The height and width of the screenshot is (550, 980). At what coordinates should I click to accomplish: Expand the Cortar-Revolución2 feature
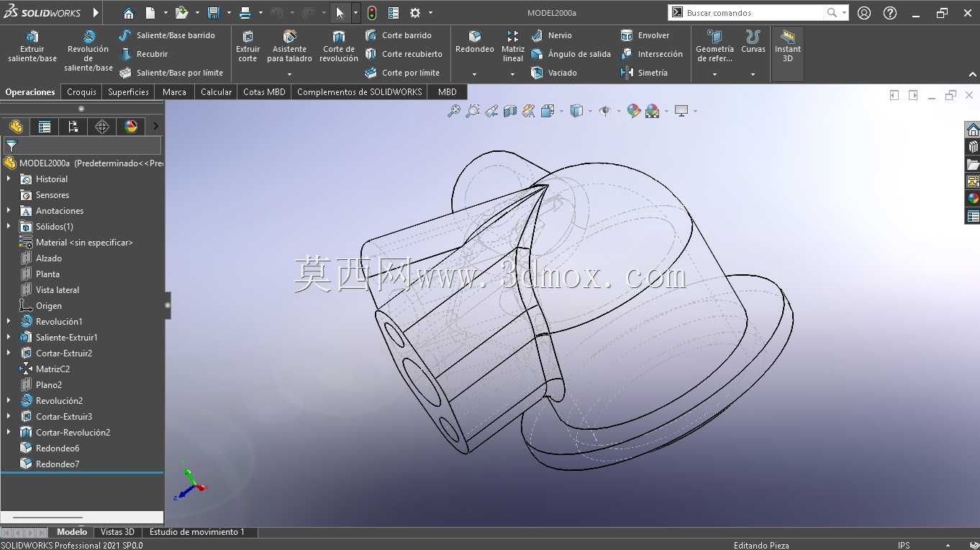(x=9, y=432)
